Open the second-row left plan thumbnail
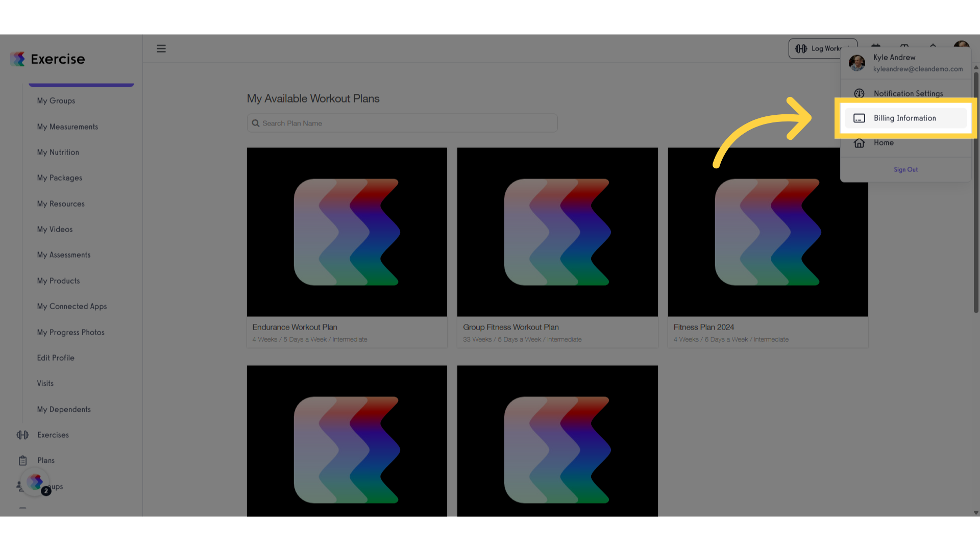This screenshot has height=551, width=980. pos(347,441)
